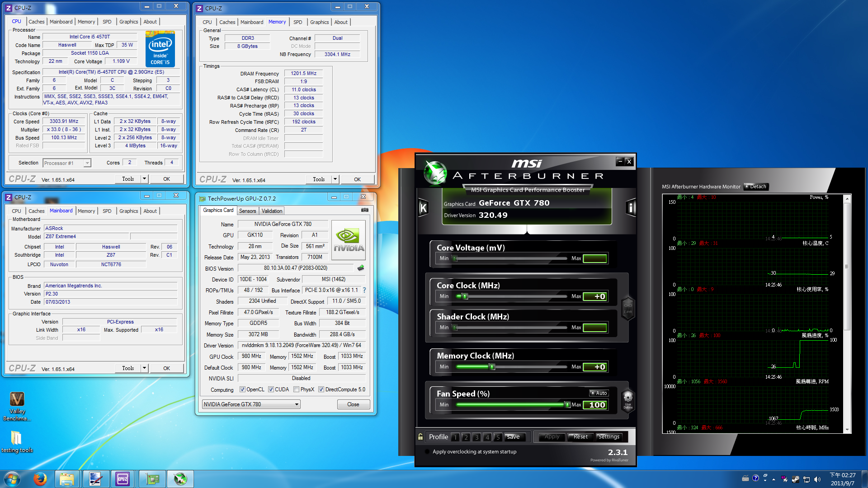Select profile slot 1 in Afterburner
Viewport: 868px width, 488px height.
pos(455,437)
